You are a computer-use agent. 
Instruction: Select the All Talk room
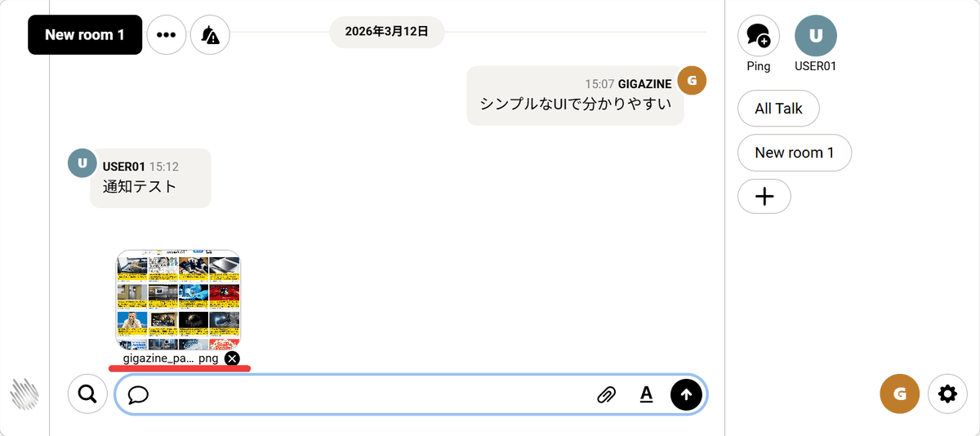pos(778,109)
